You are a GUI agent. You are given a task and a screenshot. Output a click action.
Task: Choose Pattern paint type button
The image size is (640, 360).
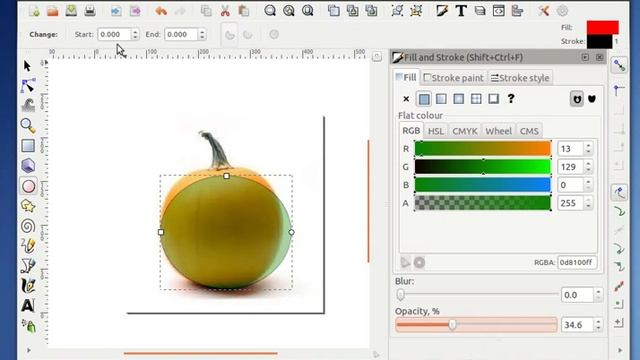click(476, 99)
